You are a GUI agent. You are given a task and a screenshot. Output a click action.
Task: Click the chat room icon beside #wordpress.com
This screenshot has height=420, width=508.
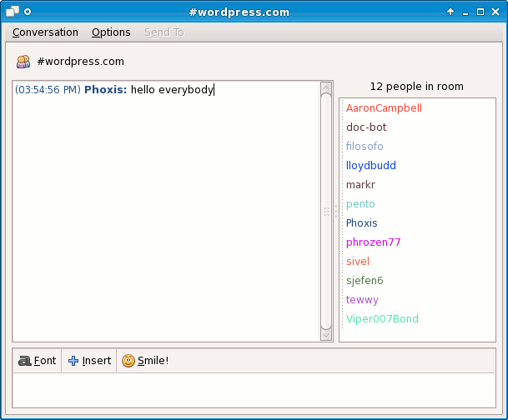coord(23,62)
